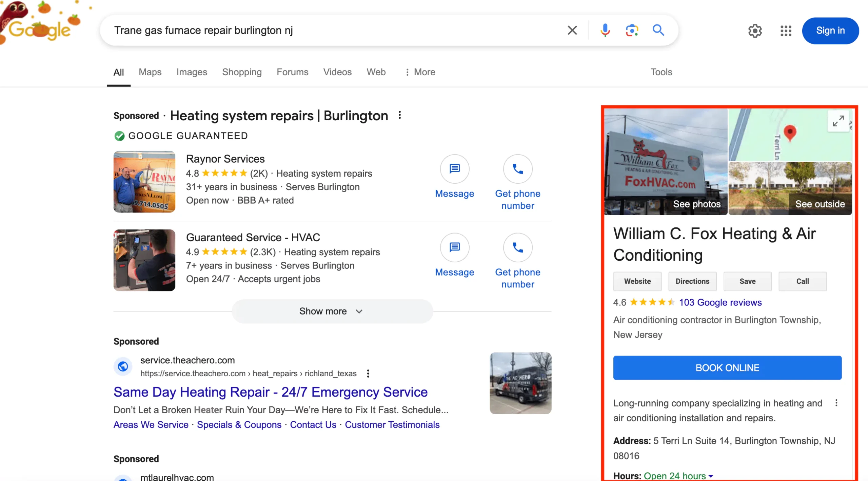Click the Message icon for Raynor Services
This screenshot has width=868, height=481.
pyautogui.click(x=454, y=169)
